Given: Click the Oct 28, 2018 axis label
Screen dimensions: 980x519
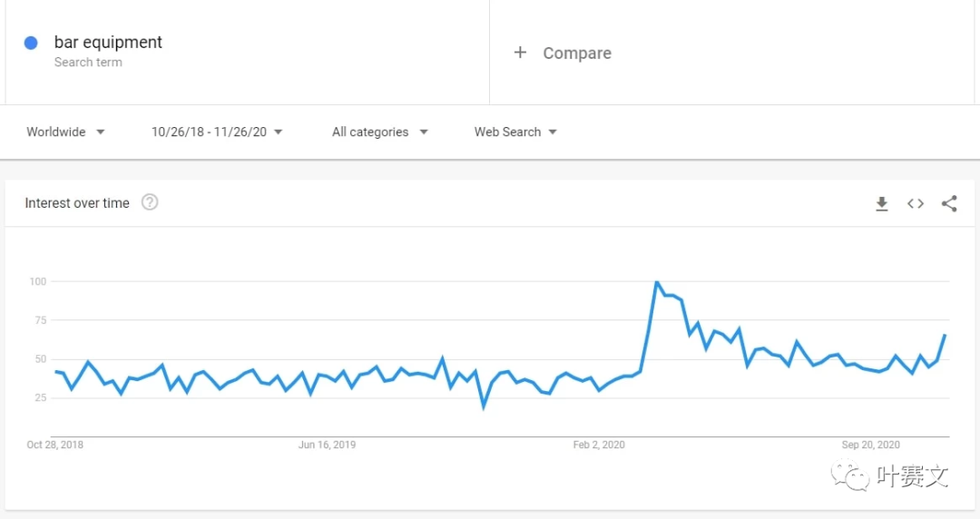Looking at the screenshot, I should coord(55,445).
